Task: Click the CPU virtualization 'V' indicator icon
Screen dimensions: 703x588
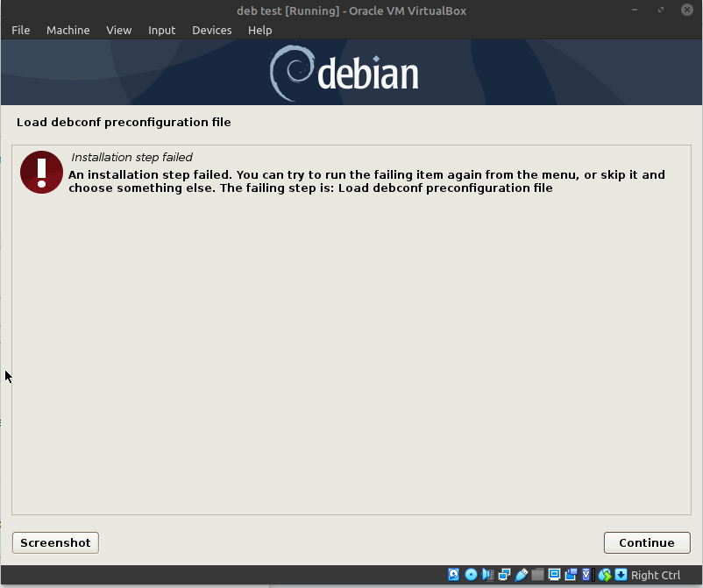Action: pos(586,575)
